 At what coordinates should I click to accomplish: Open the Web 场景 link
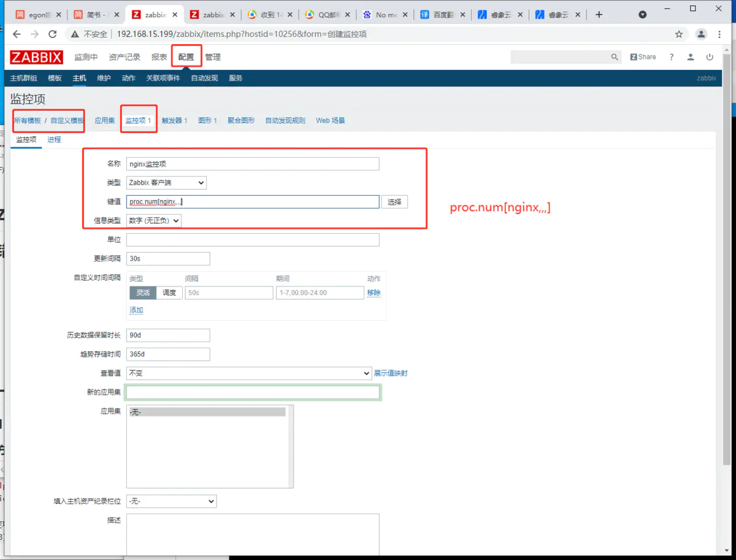click(331, 121)
